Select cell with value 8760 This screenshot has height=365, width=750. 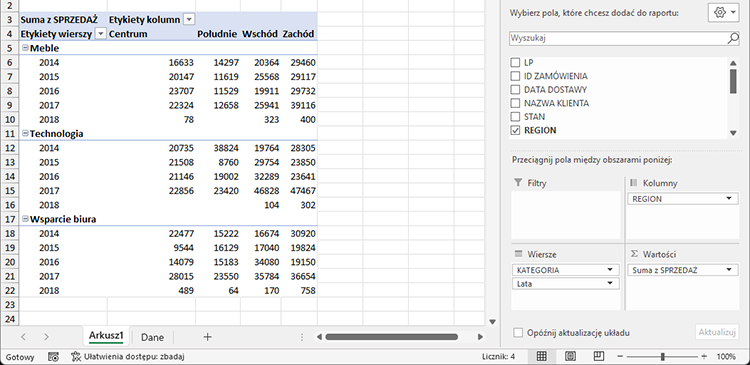coord(218,162)
